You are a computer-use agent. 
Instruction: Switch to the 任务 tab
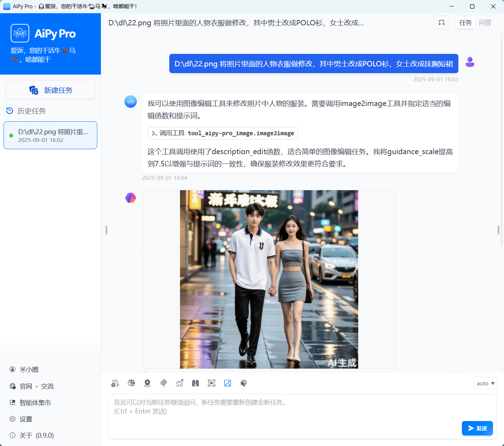point(465,23)
